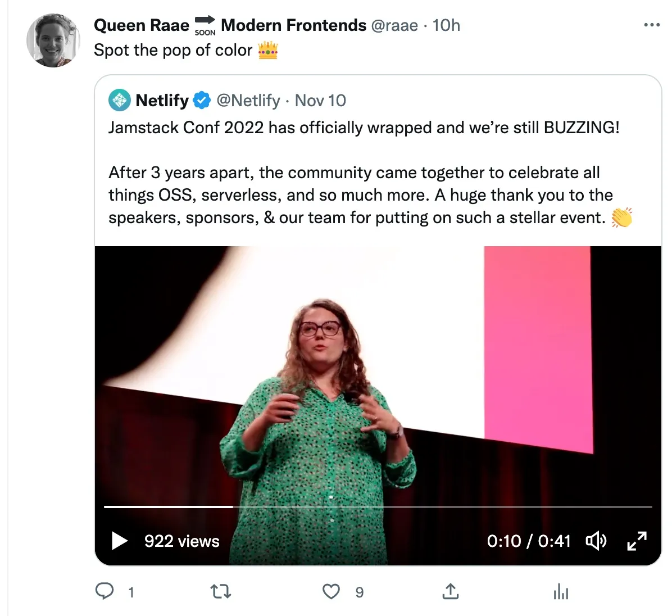Click the Nov 10 date of quoted tweet
The image size is (672, 616).
pos(320,101)
